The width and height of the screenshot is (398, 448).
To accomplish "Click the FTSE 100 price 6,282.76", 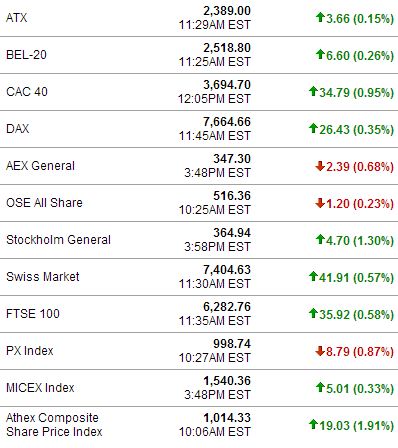I will 227,307.
